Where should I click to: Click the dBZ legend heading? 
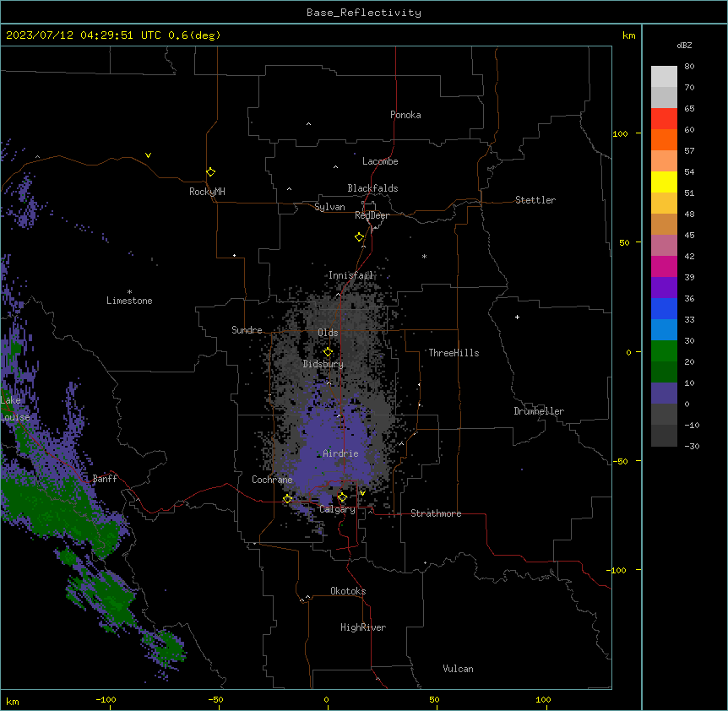(x=684, y=45)
